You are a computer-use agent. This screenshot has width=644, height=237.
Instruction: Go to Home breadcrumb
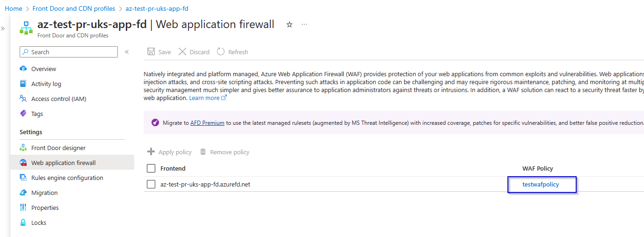point(14,8)
